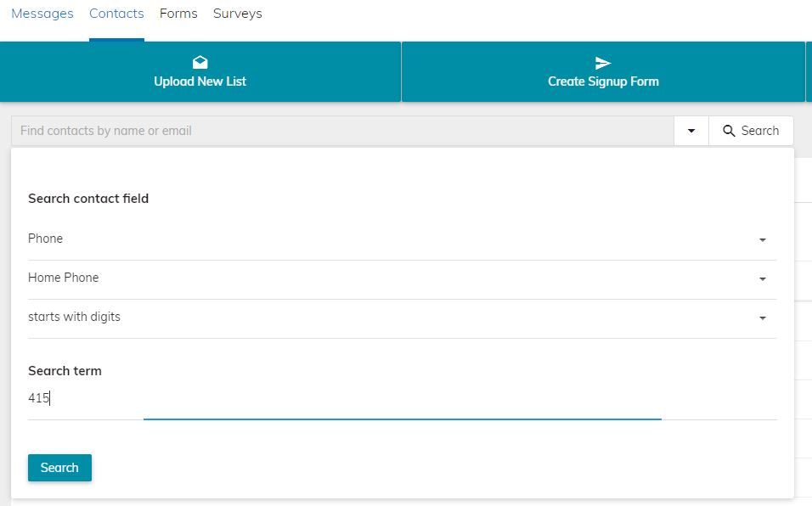
Task: Click the envelope icon above Upload New List
Action: click(200, 62)
